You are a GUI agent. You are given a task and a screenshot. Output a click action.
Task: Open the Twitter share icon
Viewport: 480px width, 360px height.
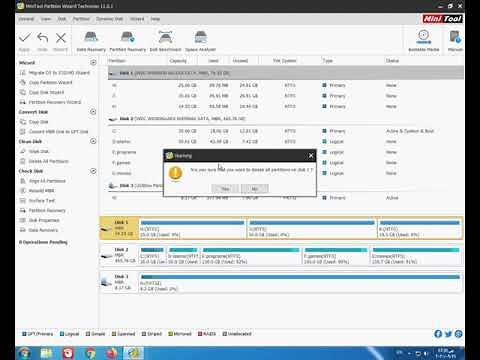point(448,334)
